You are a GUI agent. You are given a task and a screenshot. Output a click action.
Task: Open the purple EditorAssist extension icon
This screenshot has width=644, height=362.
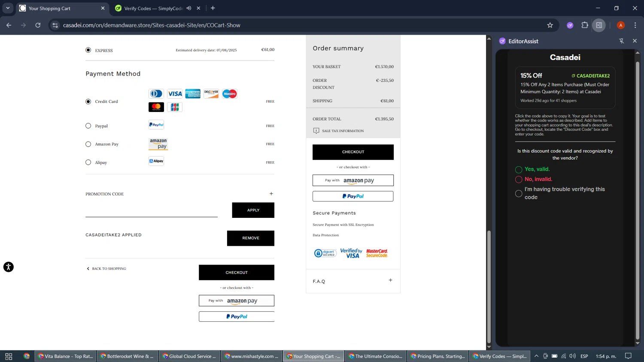(x=570, y=25)
